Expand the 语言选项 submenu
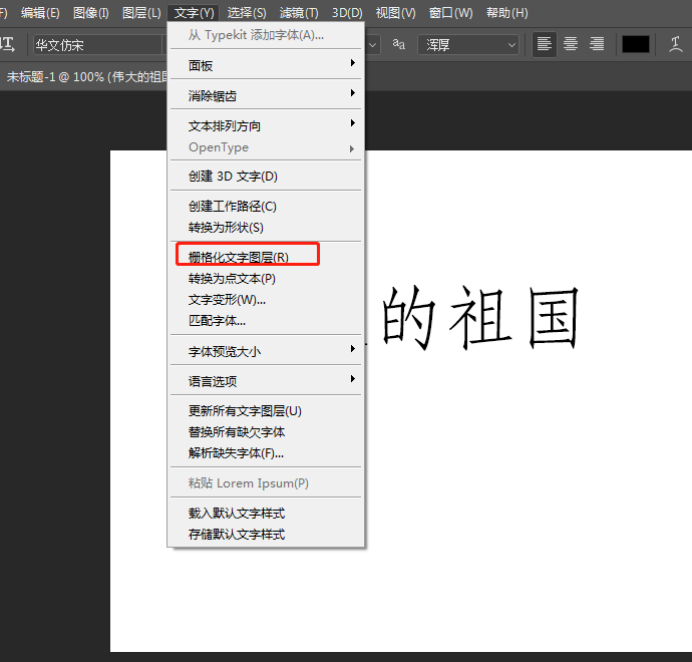692x662 pixels. point(266,381)
